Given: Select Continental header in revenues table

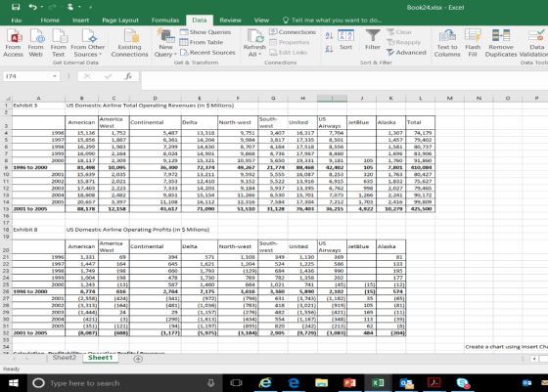Looking at the screenshot, I should click(x=156, y=122).
